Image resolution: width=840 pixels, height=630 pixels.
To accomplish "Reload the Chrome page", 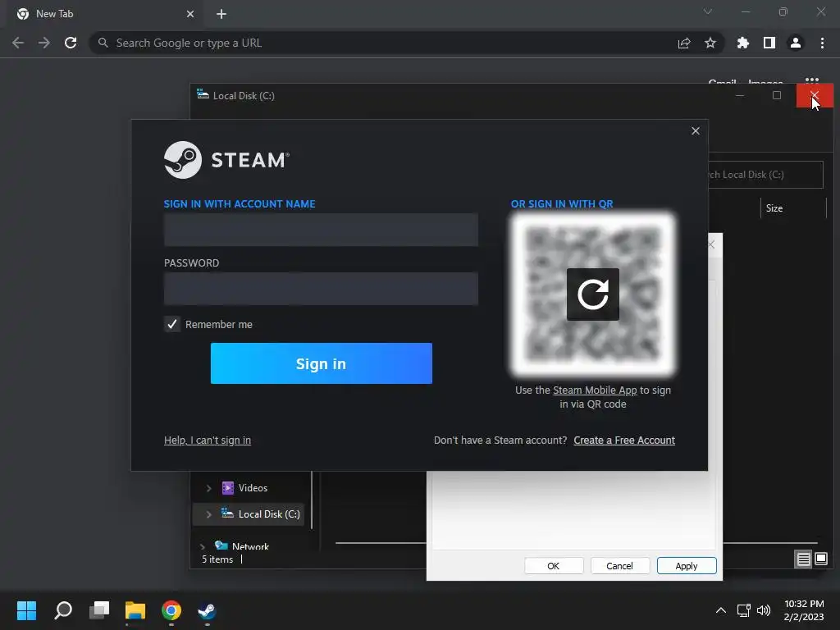I will pos(71,43).
